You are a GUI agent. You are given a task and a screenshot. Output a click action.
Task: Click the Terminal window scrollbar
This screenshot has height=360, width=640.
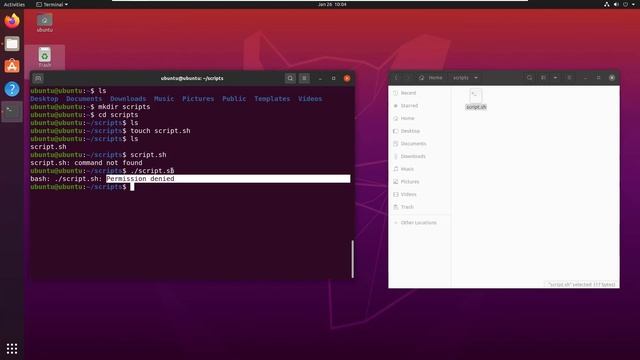coord(353,259)
